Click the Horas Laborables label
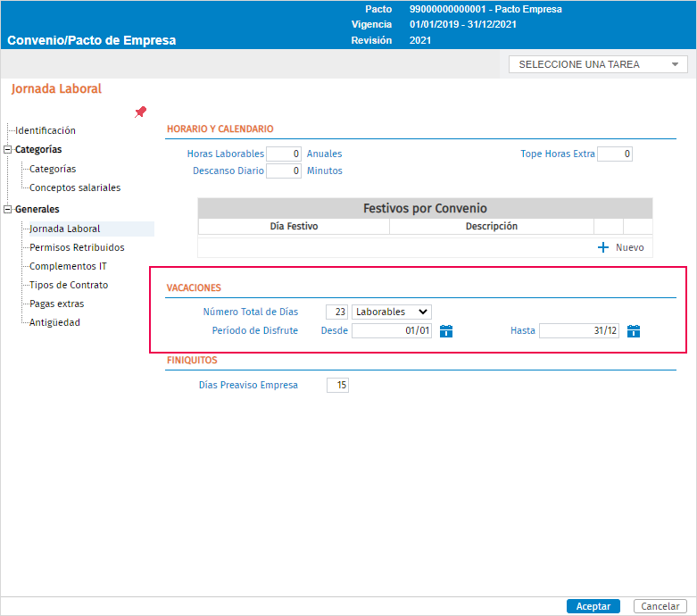This screenshot has height=616, width=697. pos(226,154)
